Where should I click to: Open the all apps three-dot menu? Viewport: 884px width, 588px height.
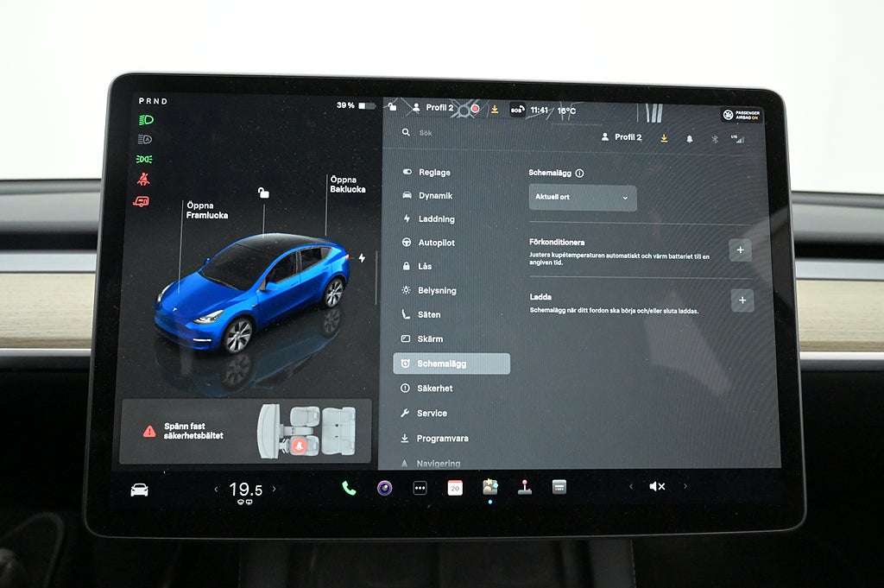[420, 488]
